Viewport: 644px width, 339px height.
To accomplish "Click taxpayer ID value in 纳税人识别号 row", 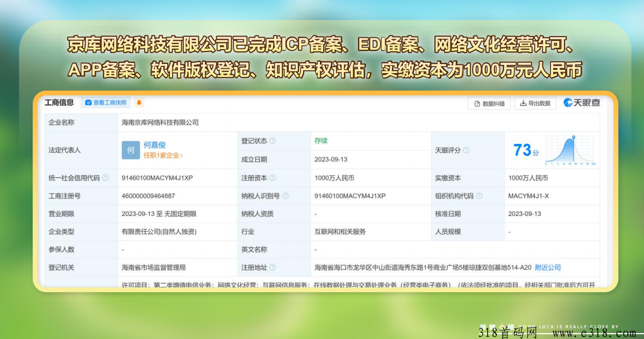I will tap(350, 196).
